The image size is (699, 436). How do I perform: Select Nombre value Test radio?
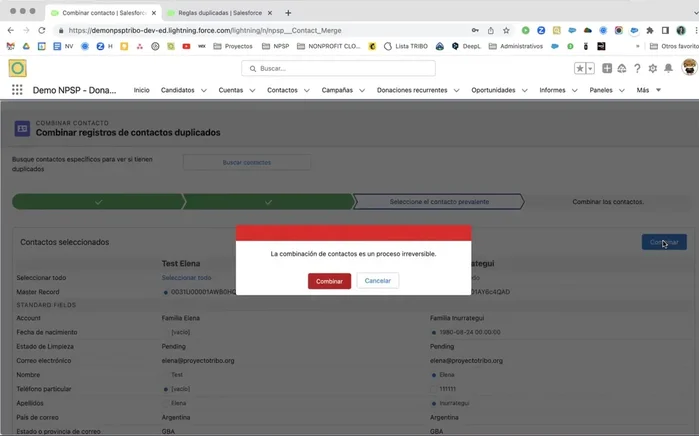click(x=166, y=375)
